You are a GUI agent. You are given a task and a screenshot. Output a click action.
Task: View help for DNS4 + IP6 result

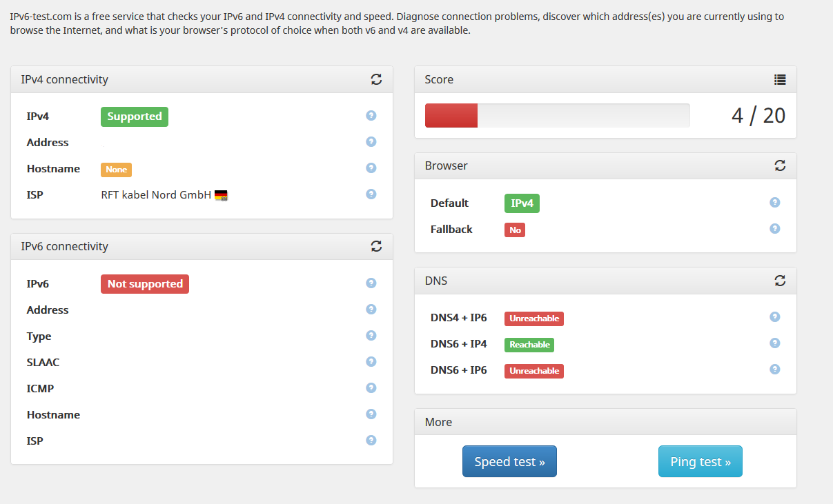point(775,316)
